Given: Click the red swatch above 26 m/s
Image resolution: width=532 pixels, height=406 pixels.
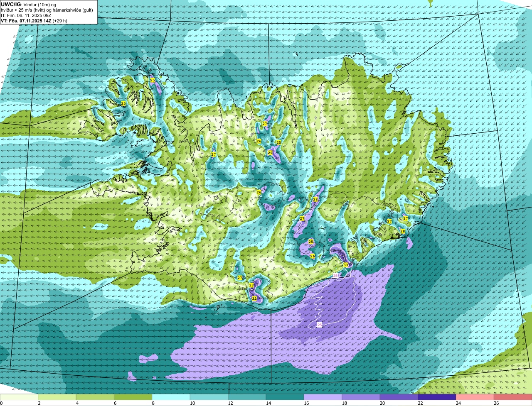Looking at the screenshot, I should point(513,397).
